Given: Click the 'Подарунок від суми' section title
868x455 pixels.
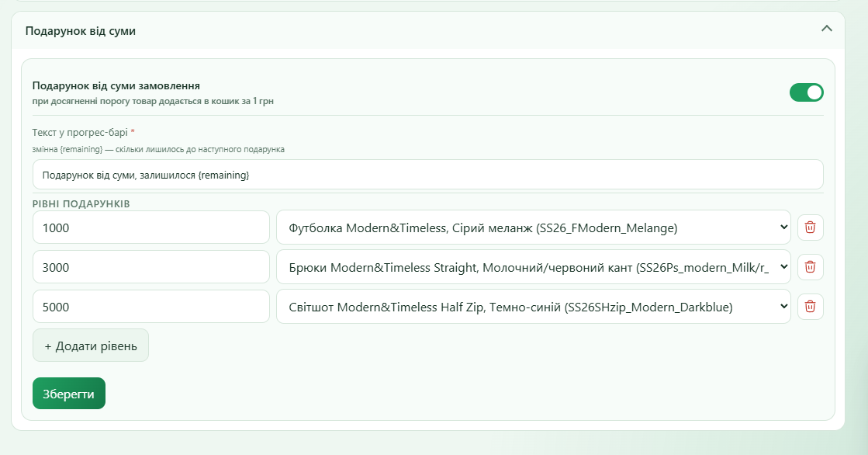Looking at the screenshot, I should click(80, 31).
